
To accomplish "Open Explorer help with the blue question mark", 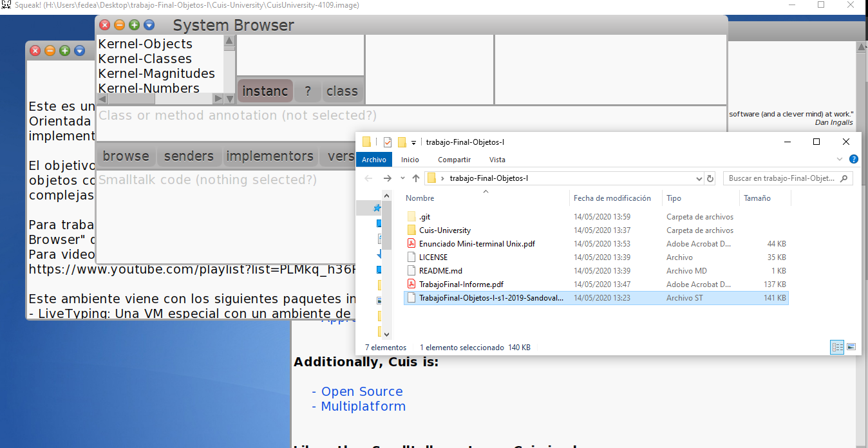I will (854, 160).
